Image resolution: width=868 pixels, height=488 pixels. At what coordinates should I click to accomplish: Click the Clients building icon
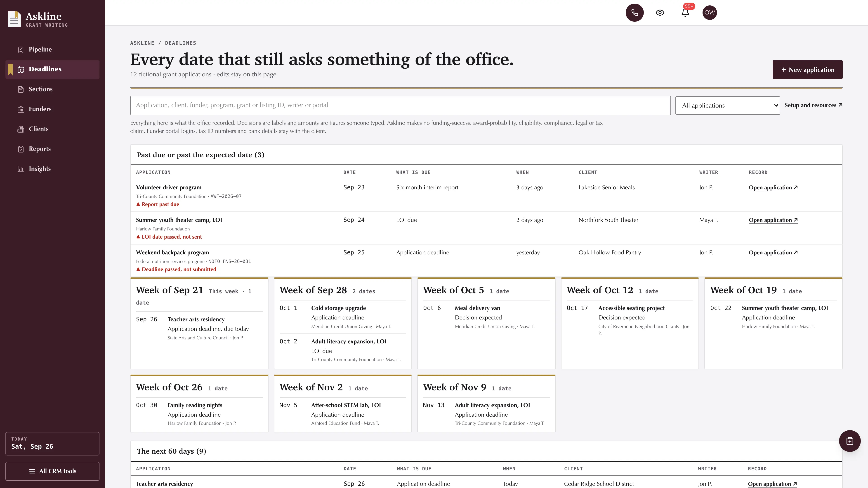tap(21, 129)
